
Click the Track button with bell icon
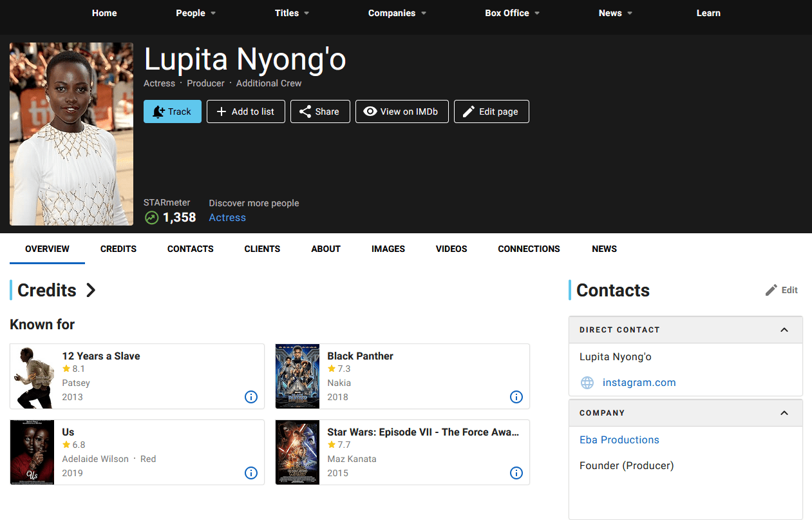[173, 111]
